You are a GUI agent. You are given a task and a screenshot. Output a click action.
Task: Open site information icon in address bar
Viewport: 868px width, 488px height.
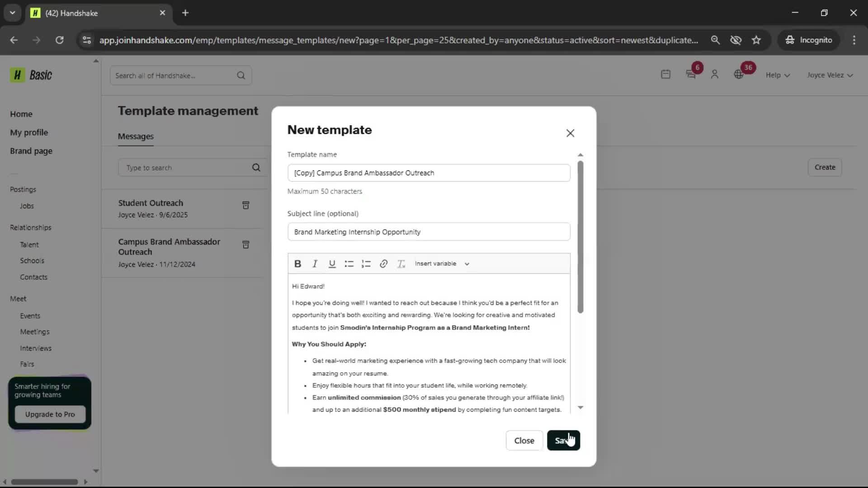pos(87,40)
